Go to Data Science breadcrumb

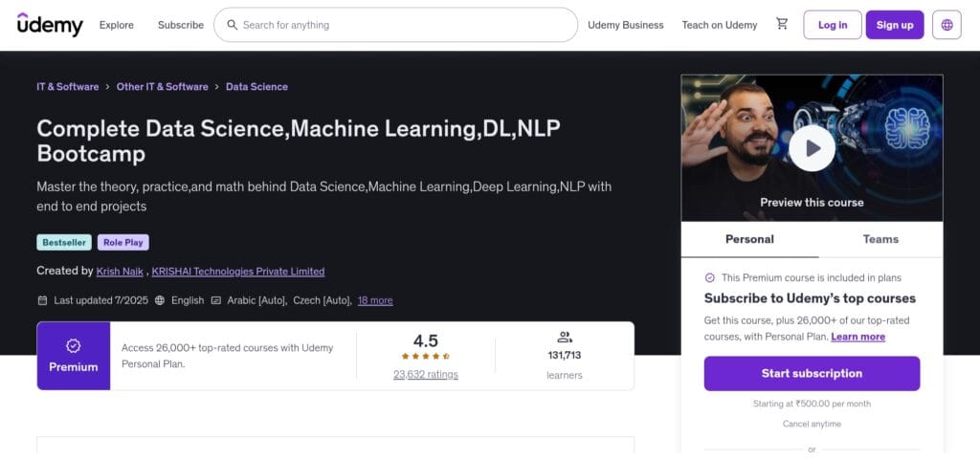[x=256, y=87]
